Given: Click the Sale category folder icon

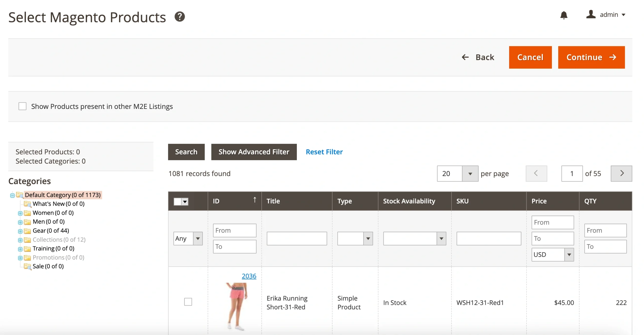Looking at the screenshot, I should 27,266.
